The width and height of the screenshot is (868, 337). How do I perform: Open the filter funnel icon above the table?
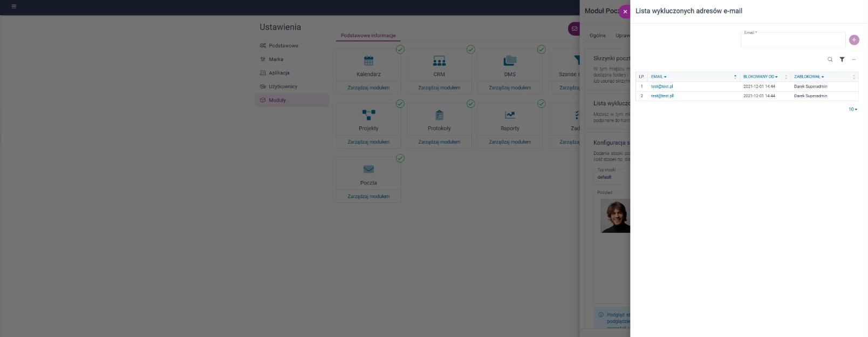click(x=842, y=60)
